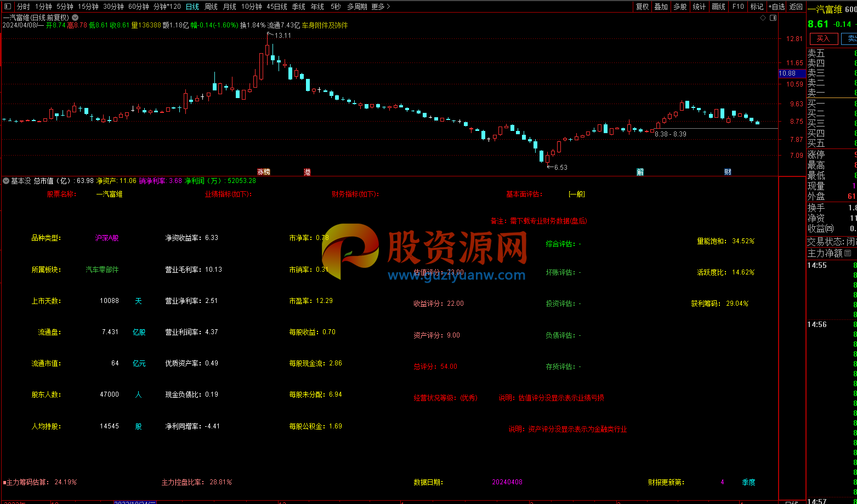The height and width of the screenshot is (504, 857).
Task: Select the 10分钟 period tab
Action: point(252,7)
